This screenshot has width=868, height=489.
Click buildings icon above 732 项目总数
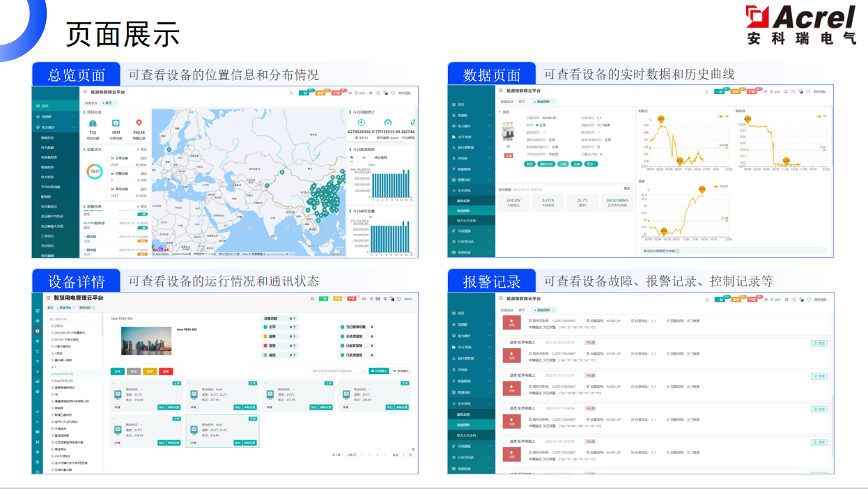tap(93, 123)
